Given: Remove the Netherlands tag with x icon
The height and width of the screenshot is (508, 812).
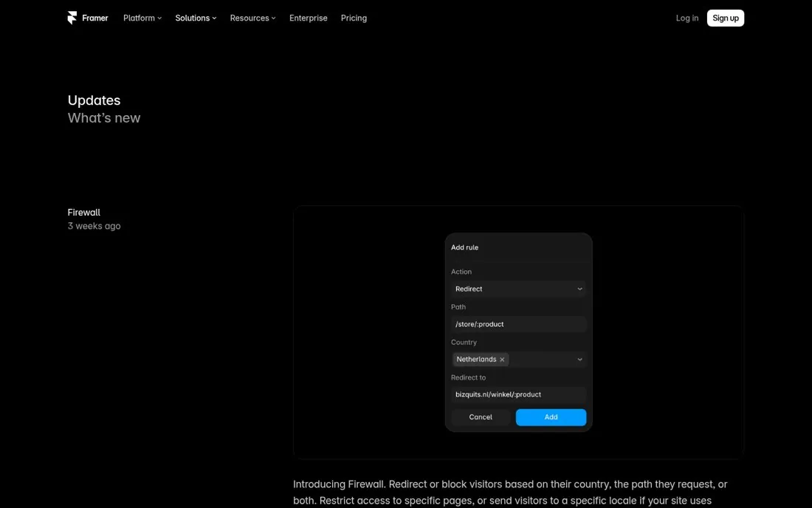Looking at the screenshot, I should 502,360.
